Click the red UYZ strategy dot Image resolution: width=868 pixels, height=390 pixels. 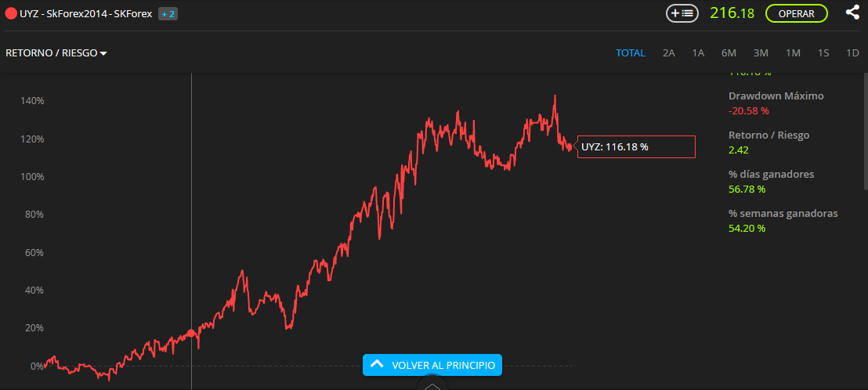(11, 13)
